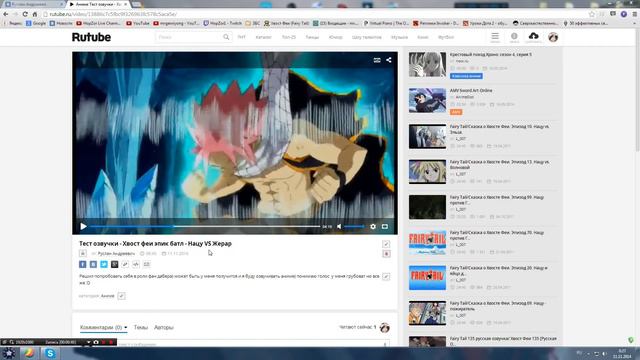640x360 pixels.
Task: Click the playlist icon at player top
Action: click(377, 60)
